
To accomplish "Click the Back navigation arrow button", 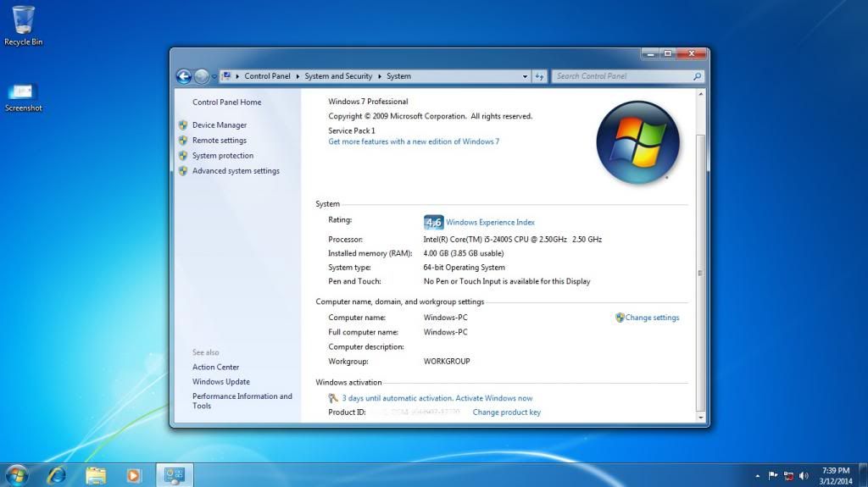I will [183, 76].
